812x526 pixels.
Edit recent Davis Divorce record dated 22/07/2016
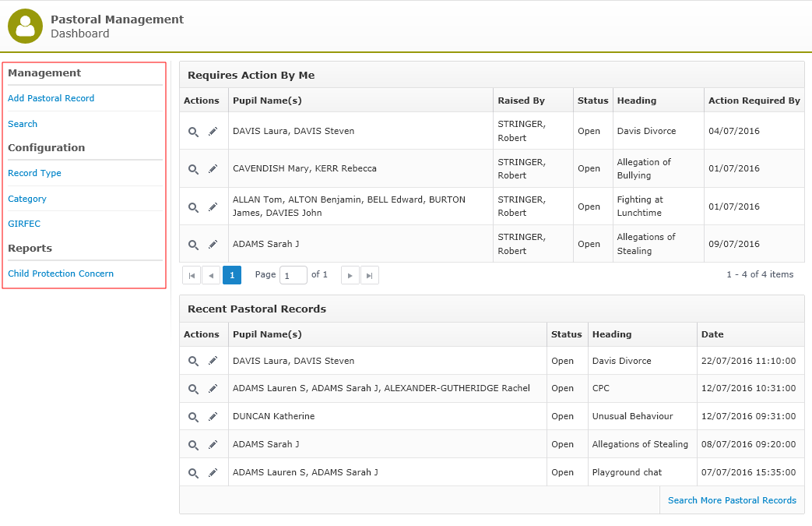pyautogui.click(x=213, y=362)
